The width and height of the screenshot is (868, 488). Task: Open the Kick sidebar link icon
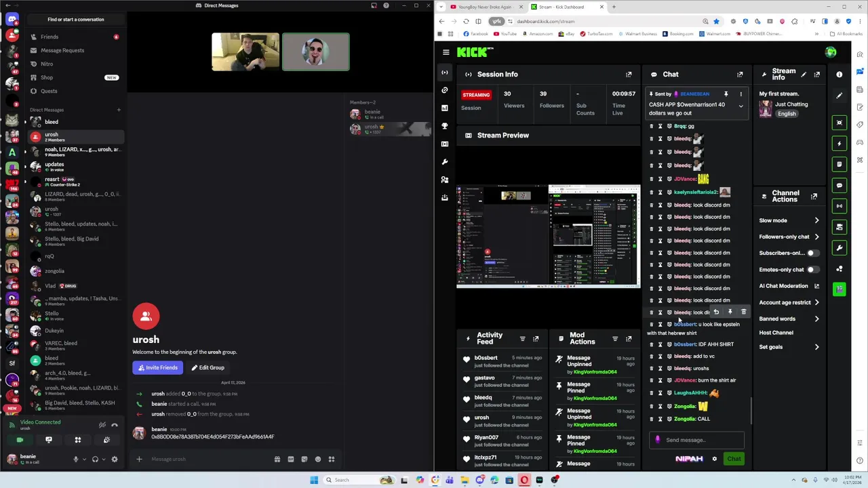[x=444, y=90]
